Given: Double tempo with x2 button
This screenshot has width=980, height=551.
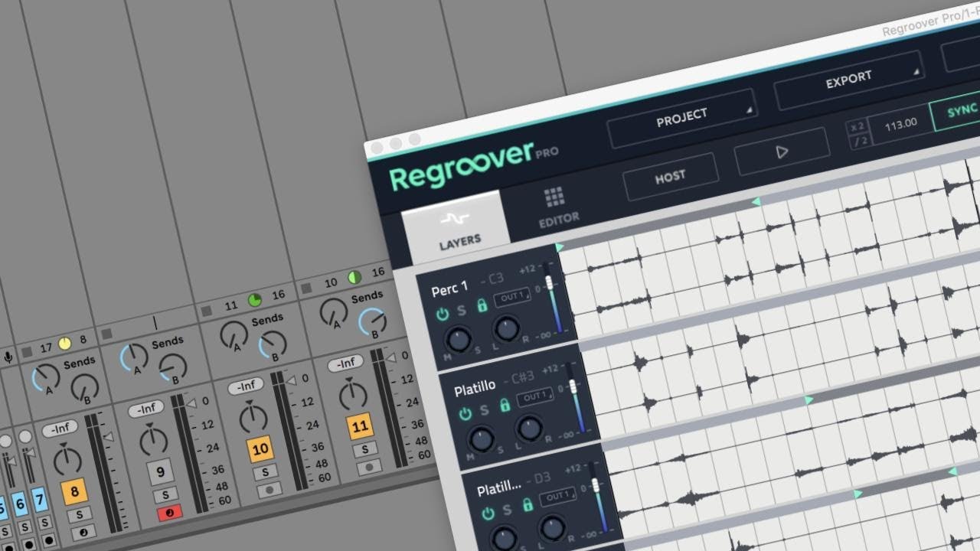Looking at the screenshot, I should [x=858, y=127].
